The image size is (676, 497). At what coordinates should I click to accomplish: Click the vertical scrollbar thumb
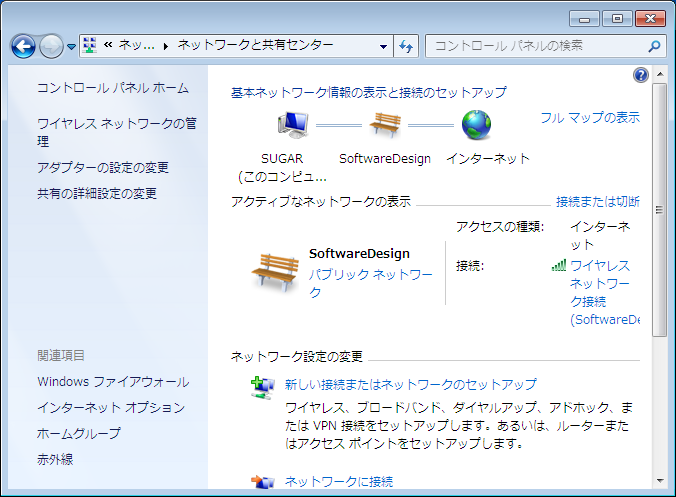pyautogui.click(x=660, y=210)
